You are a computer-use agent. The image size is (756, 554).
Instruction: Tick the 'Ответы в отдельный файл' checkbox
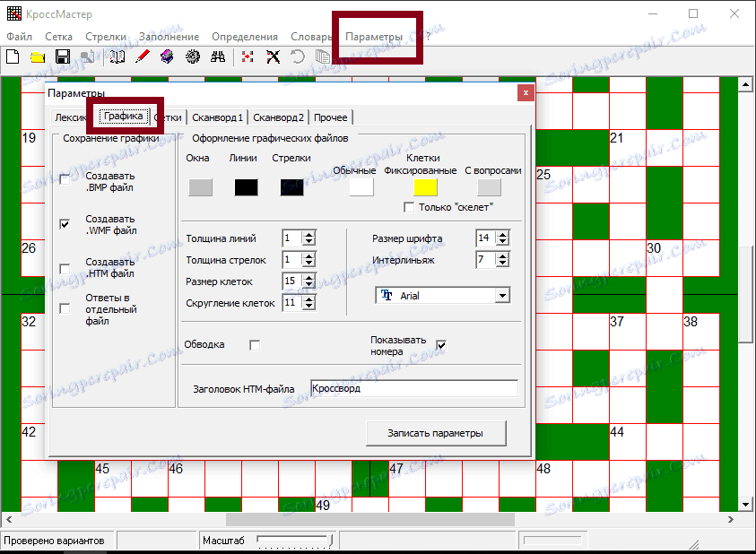[65, 308]
